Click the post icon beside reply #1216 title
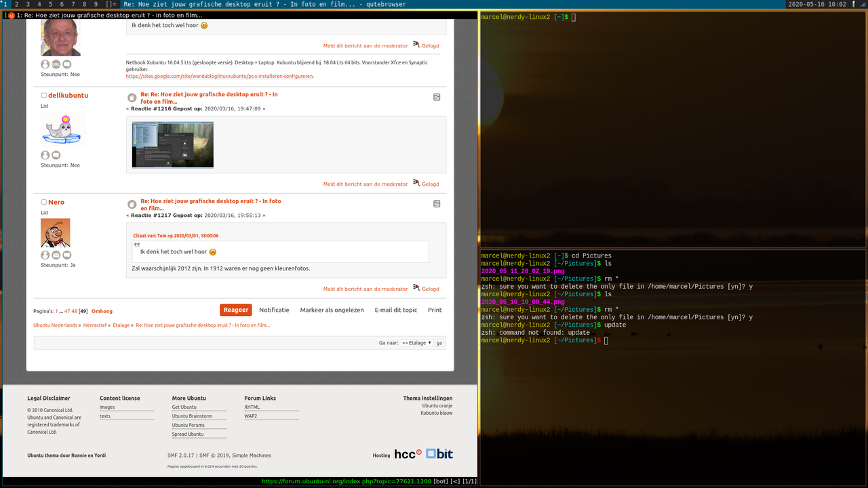This screenshot has width=868, height=488. click(x=132, y=98)
